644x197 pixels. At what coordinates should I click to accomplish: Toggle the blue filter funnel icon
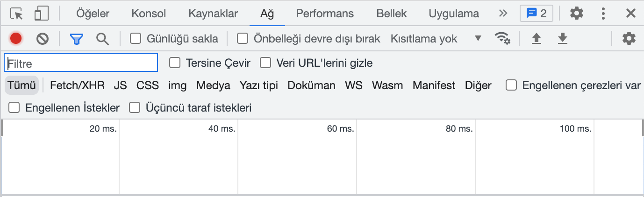coord(76,38)
